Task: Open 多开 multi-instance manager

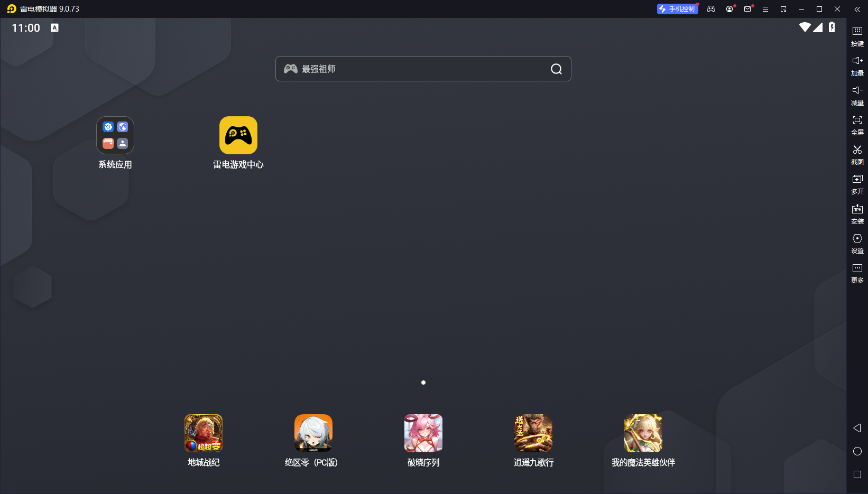Action: pos(857,184)
